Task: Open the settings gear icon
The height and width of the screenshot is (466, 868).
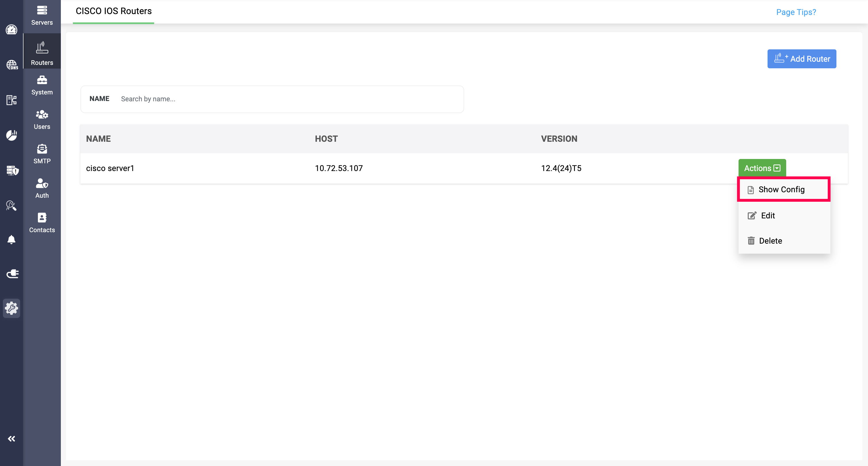Action: click(x=11, y=308)
